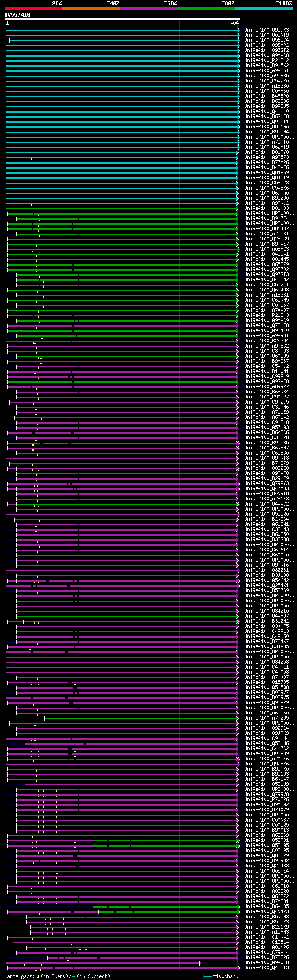Click the 404 query length end label
The width and height of the screenshot is (297, 980).
tap(234, 23)
